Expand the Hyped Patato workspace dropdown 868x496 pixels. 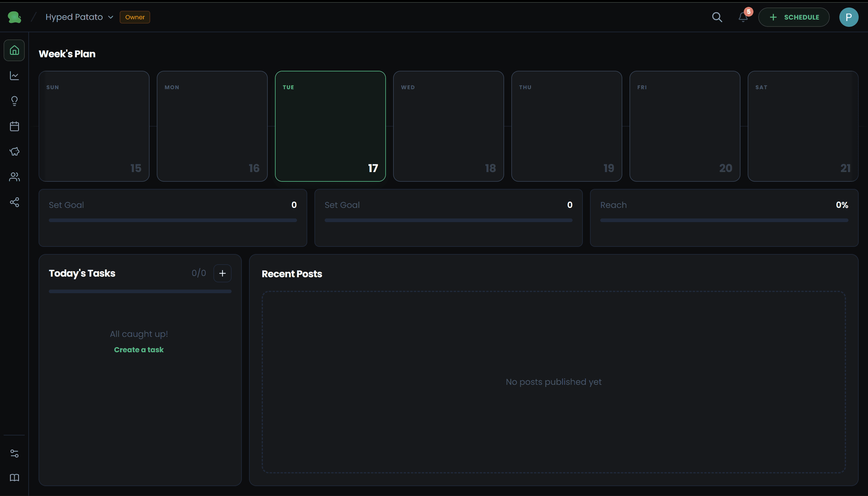[110, 17]
